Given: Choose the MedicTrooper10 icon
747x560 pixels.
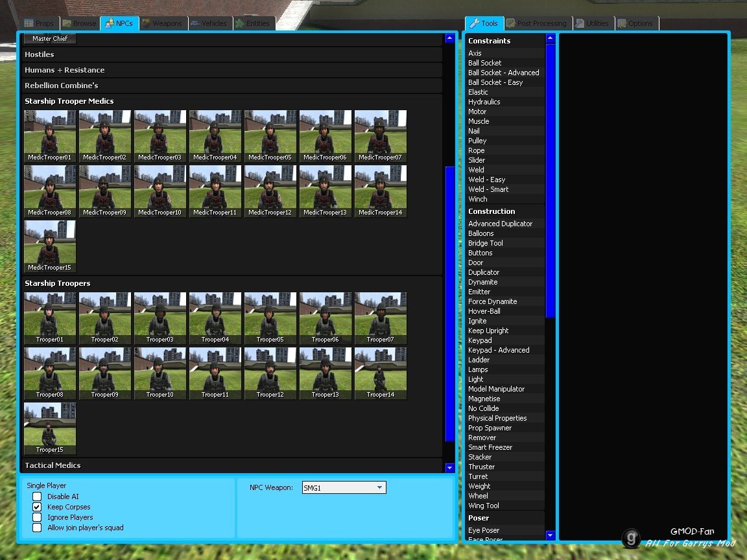Looking at the screenshot, I should click(160, 191).
